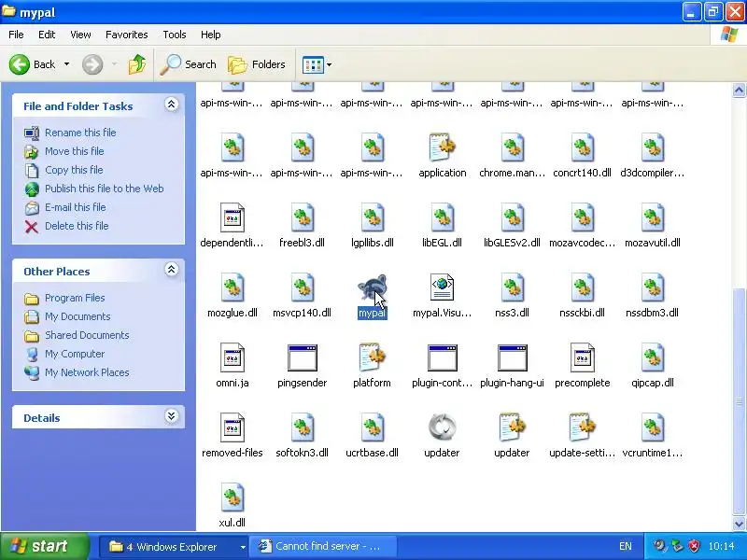Open the File menu
The image size is (747, 560).
(x=16, y=35)
